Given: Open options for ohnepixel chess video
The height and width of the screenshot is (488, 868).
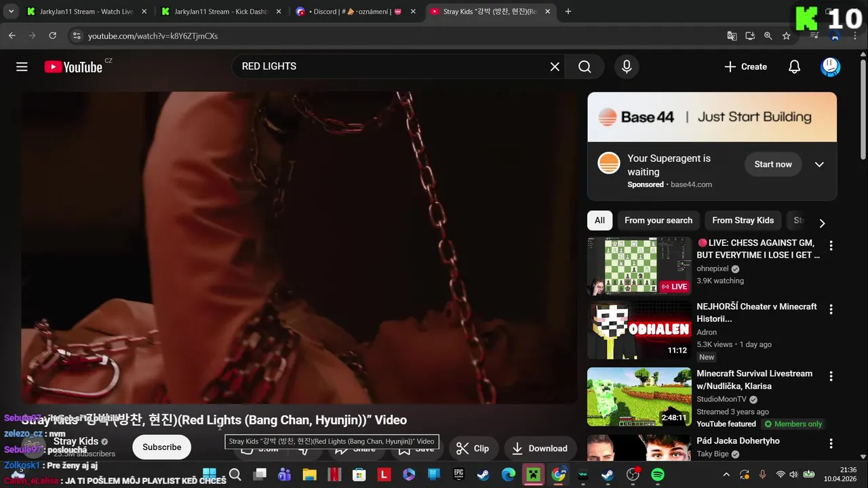Looking at the screenshot, I should pos(831,245).
